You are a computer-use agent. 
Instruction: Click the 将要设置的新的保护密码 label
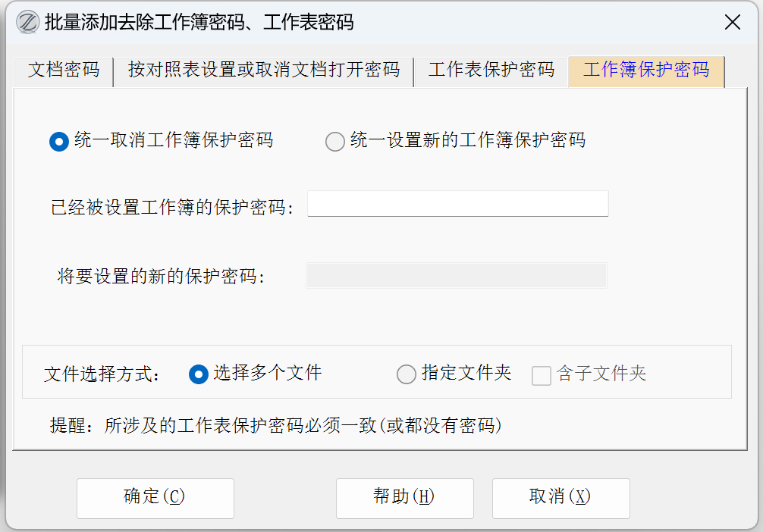(161, 277)
